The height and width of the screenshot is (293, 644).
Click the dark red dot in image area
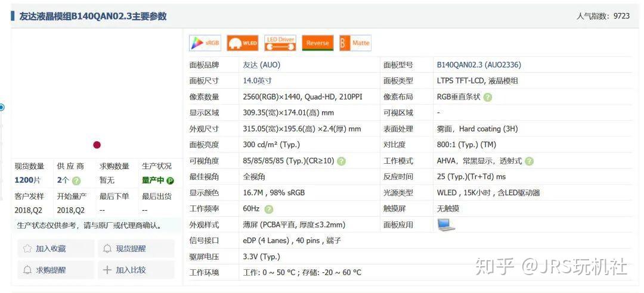tap(97, 145)
